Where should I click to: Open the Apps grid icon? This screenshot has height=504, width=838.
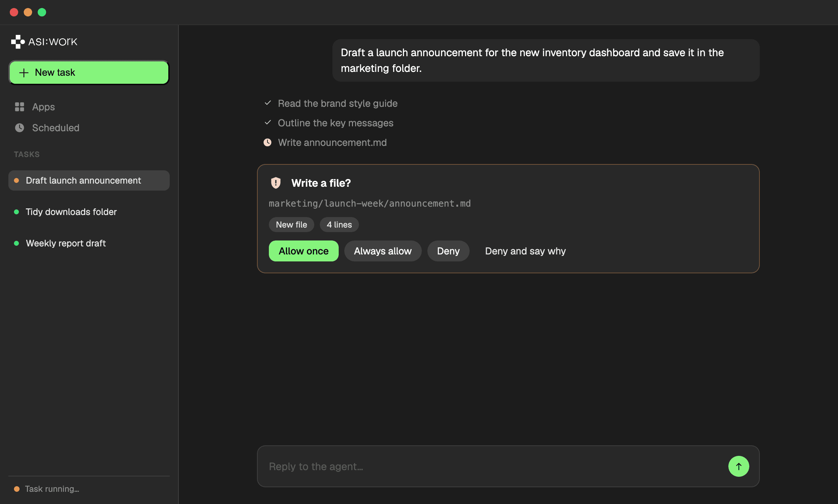click(x=20, y=107)
